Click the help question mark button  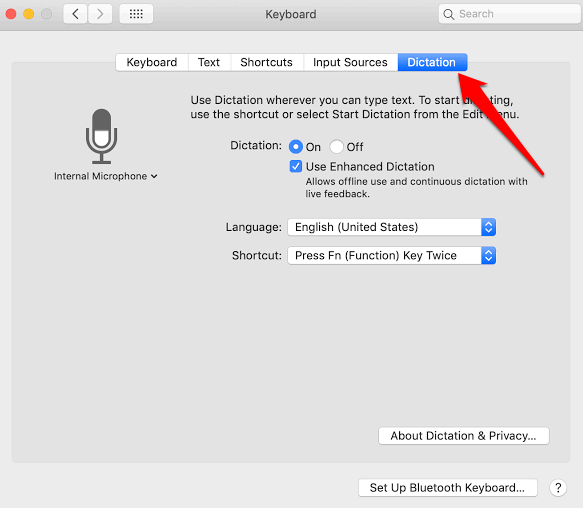[x=558, y=488]
